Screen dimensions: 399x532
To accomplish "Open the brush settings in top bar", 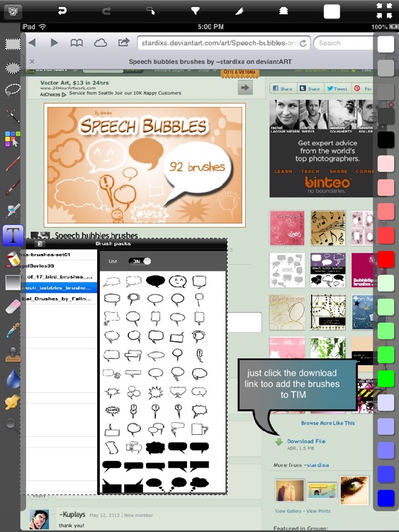I will [240, 11].
